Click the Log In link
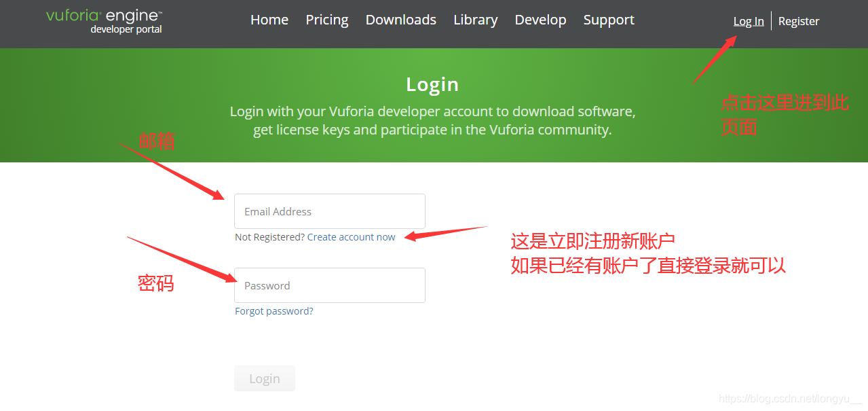 [x=749, y=21]
